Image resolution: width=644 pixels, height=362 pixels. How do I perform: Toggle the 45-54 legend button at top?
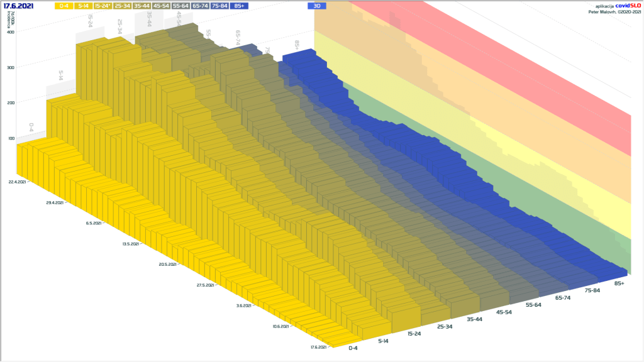pyautogui.click(x=161, y=6)
